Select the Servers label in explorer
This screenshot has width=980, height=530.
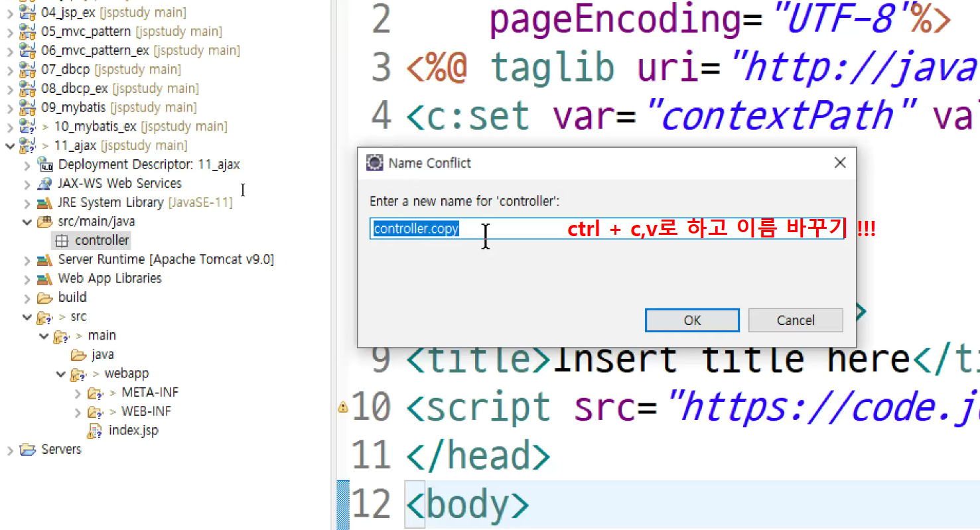coord(61,450)
